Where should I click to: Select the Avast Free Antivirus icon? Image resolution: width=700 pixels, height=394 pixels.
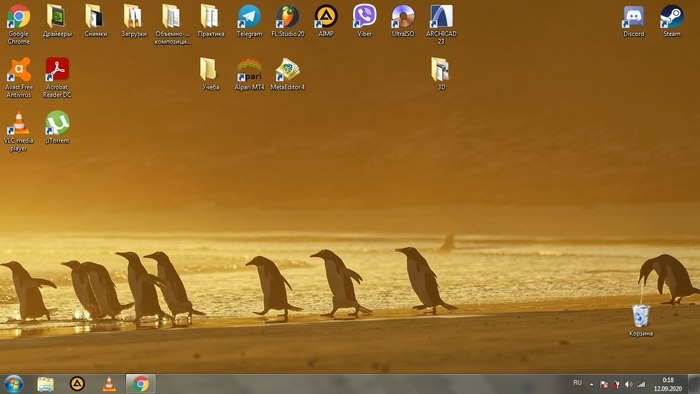click(x=19, y=77)
